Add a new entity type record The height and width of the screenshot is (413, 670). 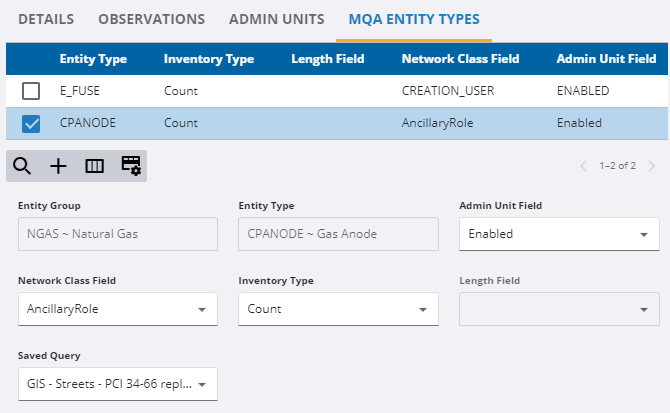pyautogui.click(x=58, y=166)
